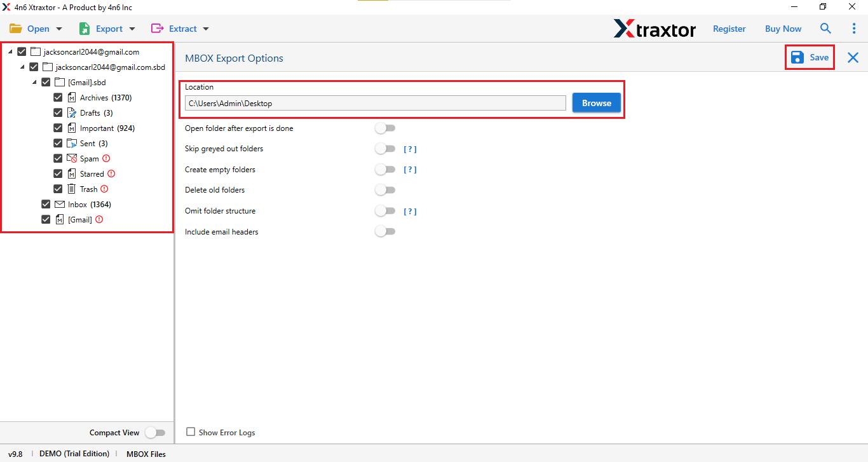Image resolution: width=868 pixels, height=462 pixels.
Task: Toggle Skip greyed out folders on
Action: click(385, 148)
